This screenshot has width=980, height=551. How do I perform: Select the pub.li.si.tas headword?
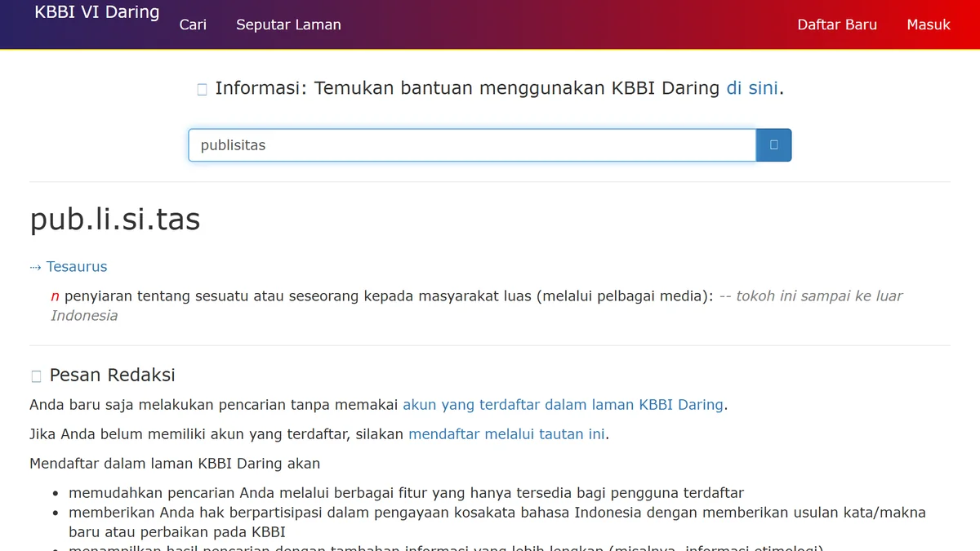click(x=115, y=220)
